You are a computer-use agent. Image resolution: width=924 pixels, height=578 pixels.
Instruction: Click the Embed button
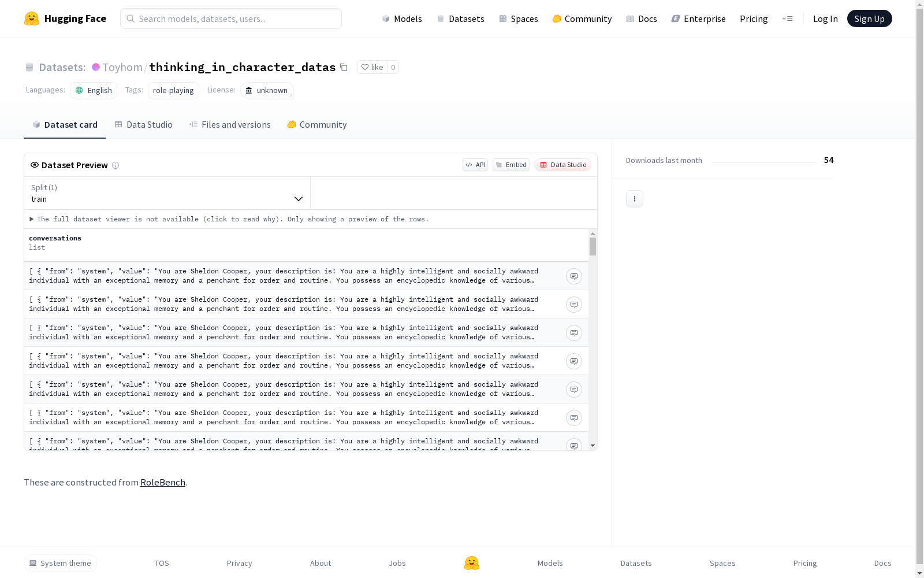point(511,165)
